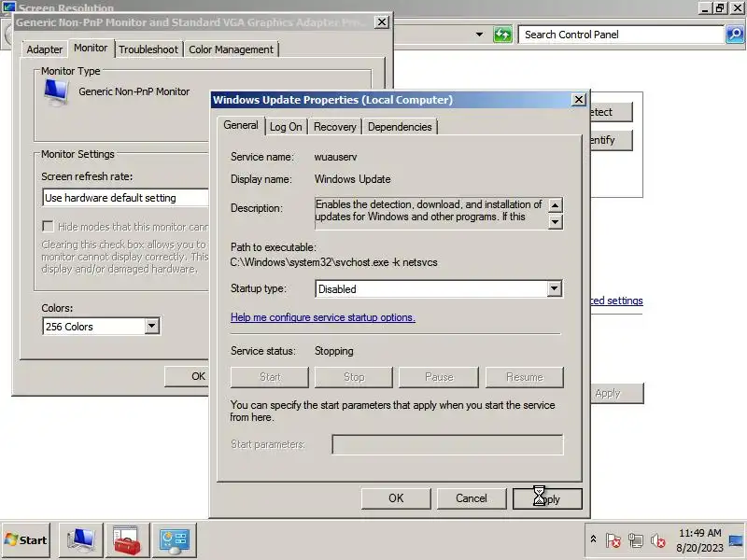Click the Control Panel search magnifier icon
747x560 pixels.
coord(735,35)
